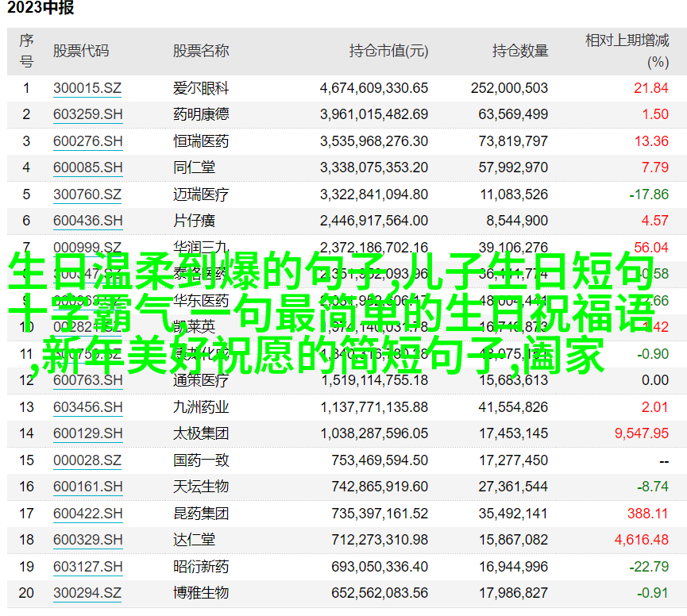Click the 相对上期增减(%) column header

click(627, 52)
